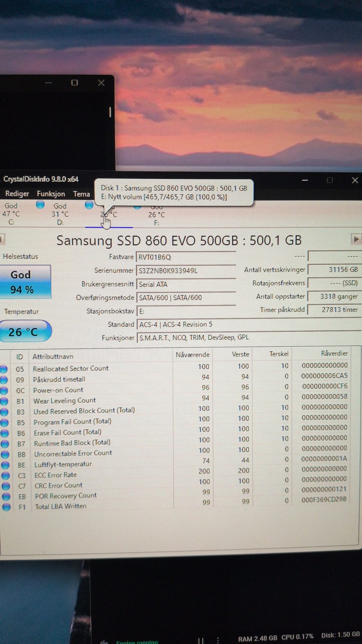This screenshot has height=644, width=362.
Task: Click status icon for Luftflyt-temperatur
Action: pos(6,465)
